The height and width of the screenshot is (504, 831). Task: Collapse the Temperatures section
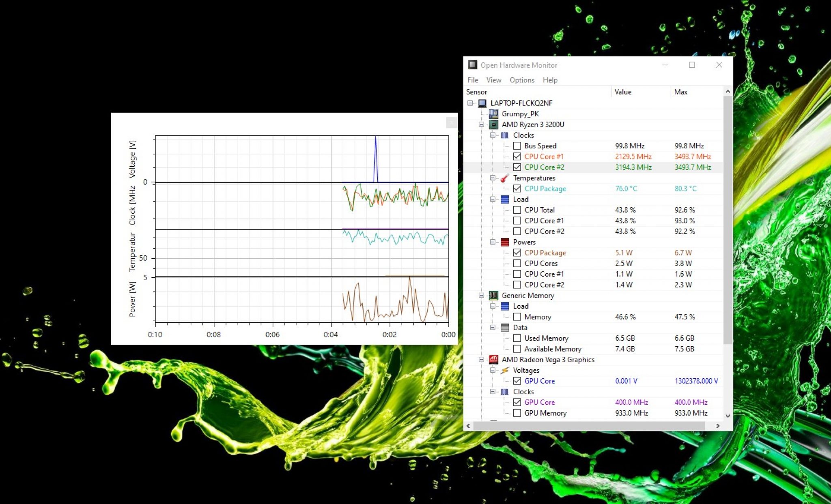pyautogui.click(x=493, y=178)
